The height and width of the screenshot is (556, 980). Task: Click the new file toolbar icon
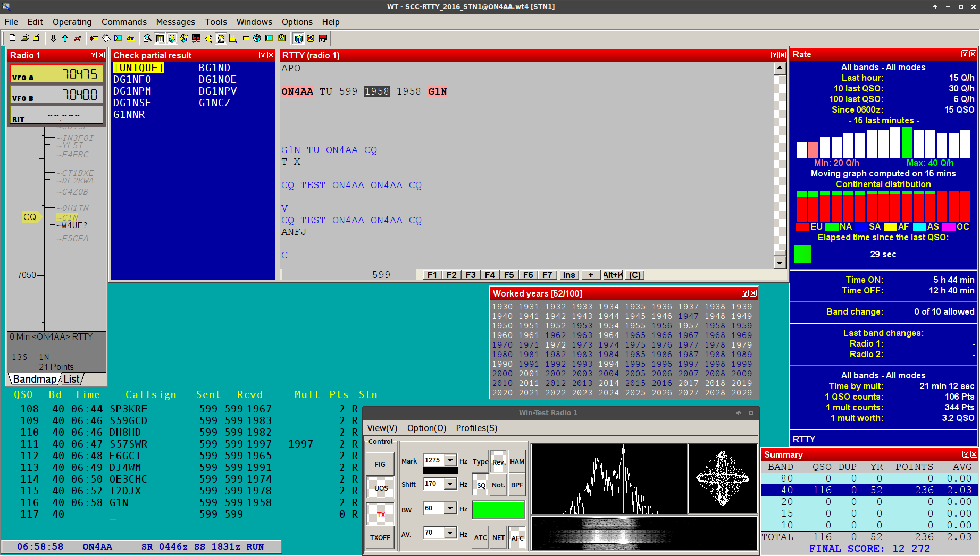coord(12,38)
